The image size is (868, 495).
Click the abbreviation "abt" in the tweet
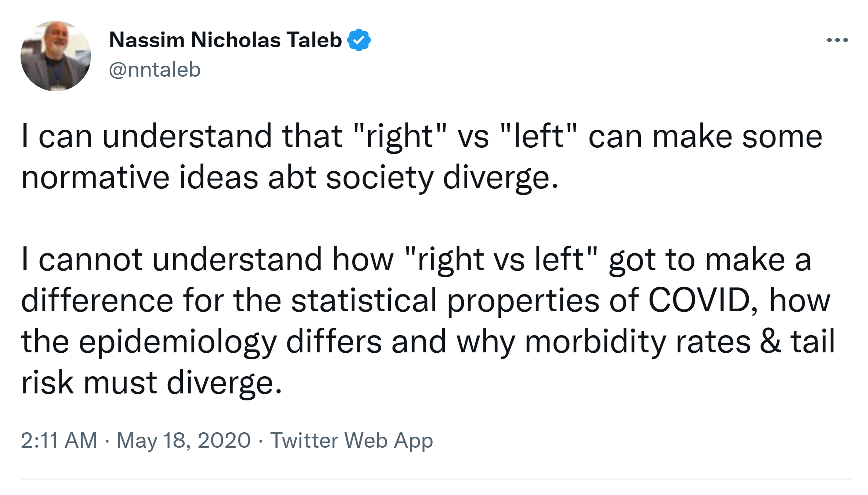pyautogui.click(x=292, y=177)
